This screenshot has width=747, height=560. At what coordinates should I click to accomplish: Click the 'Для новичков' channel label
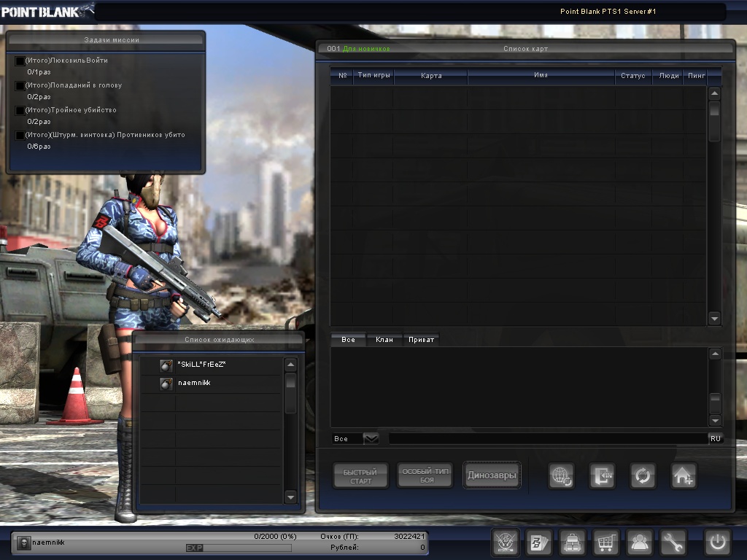tap(366, 49)
